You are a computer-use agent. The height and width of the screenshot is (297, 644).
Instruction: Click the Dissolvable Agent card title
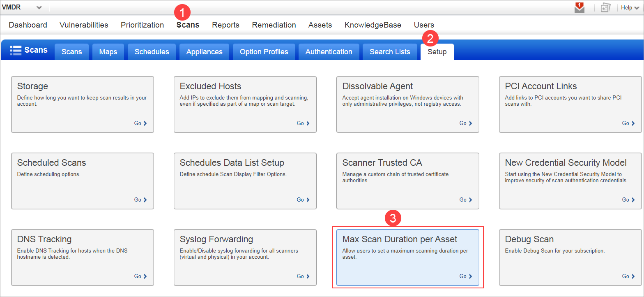click(377, 86)
